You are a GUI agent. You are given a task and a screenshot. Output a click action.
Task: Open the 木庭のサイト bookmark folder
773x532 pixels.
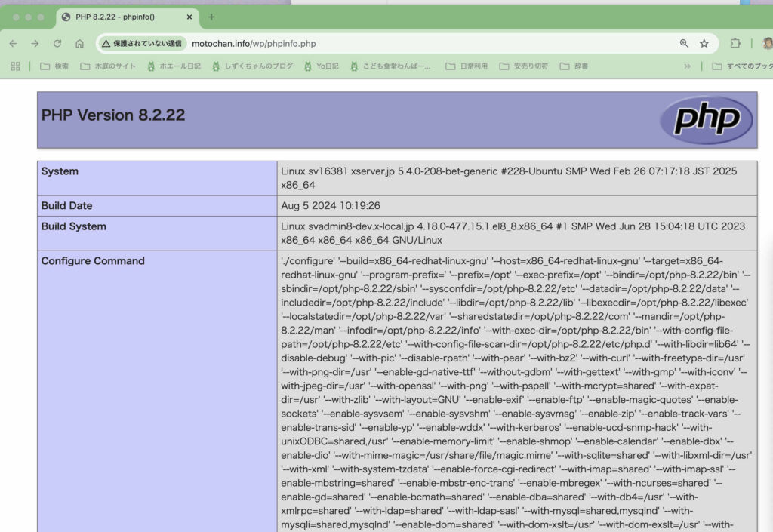point(107,66)
